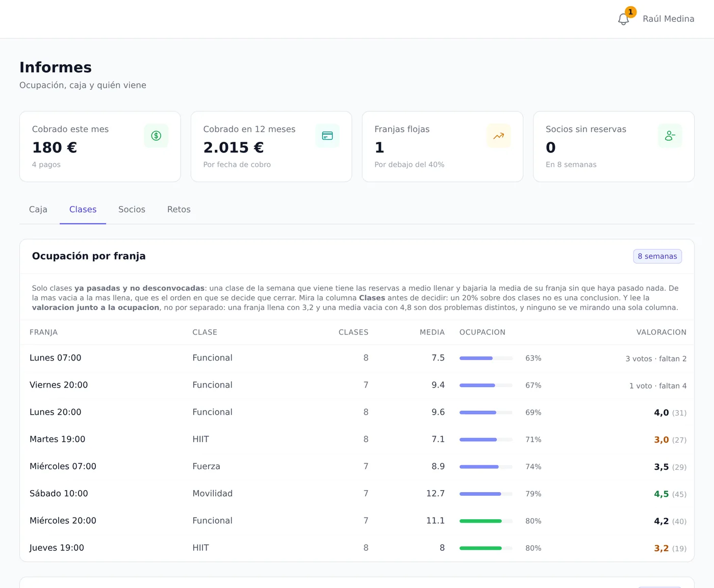Open the notifications bell

coord(623,19)
